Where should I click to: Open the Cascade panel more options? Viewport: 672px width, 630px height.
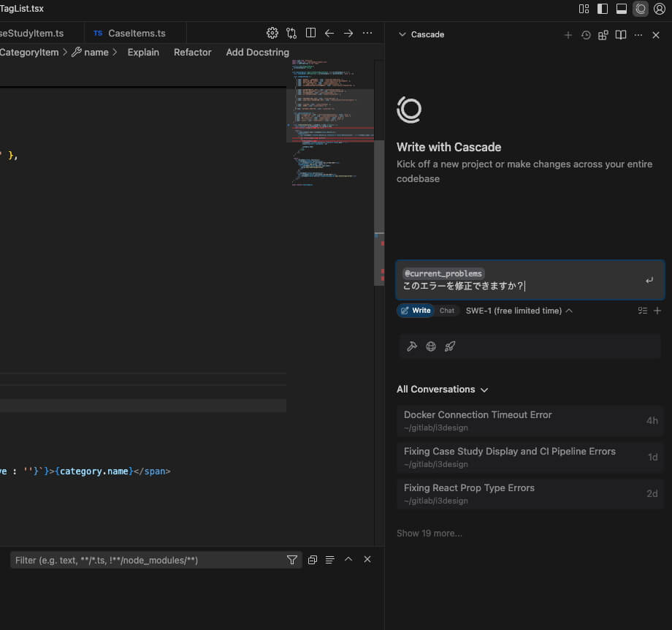point(638,35)
